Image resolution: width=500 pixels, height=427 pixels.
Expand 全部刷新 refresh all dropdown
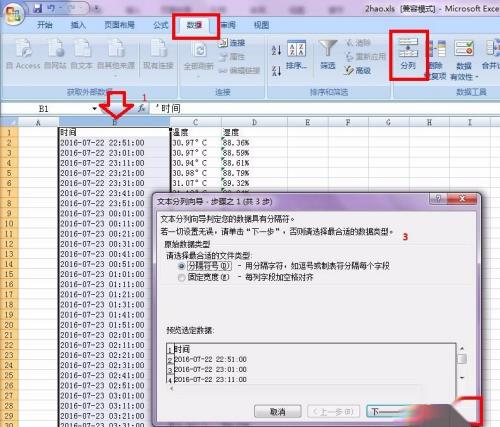point(198,76)
